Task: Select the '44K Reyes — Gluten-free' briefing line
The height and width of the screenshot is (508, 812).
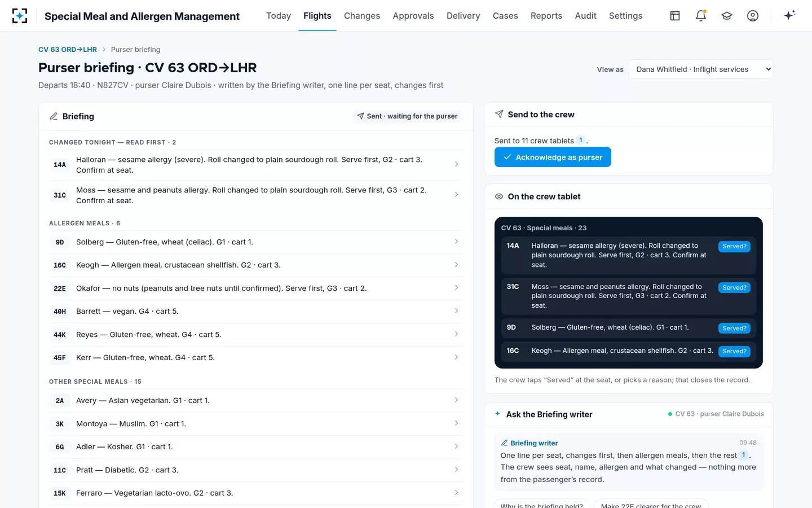Action: point(256,335)
